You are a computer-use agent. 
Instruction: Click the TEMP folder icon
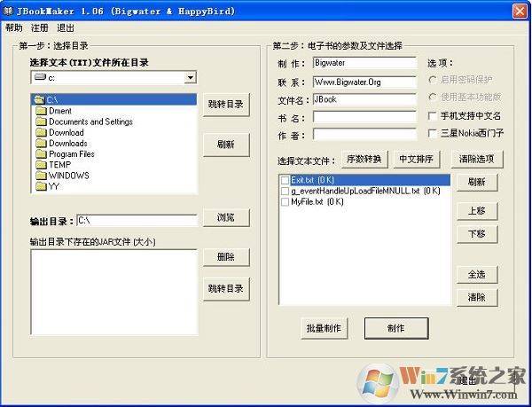click(x=41, y=165)
